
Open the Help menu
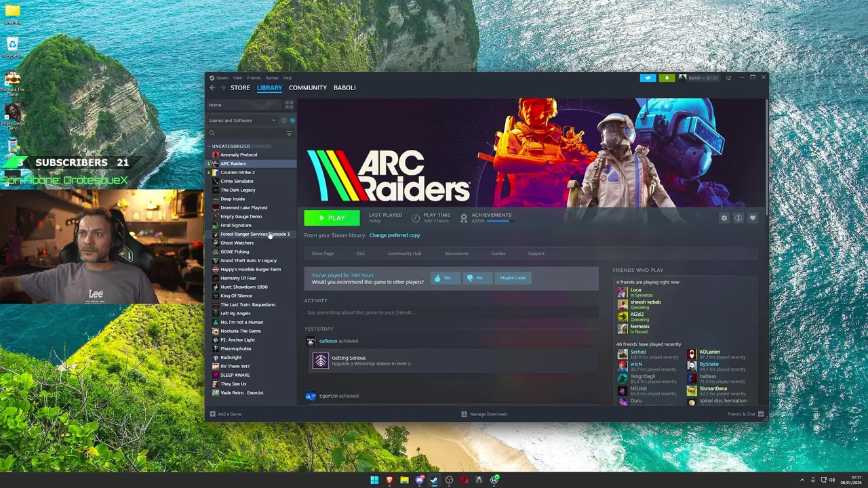click(x=288, y=78)
